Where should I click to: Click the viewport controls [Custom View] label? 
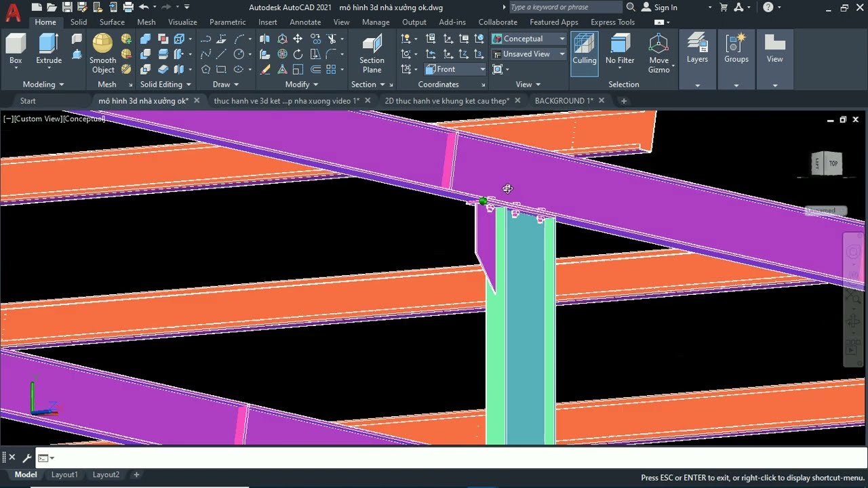pos(38,119)
